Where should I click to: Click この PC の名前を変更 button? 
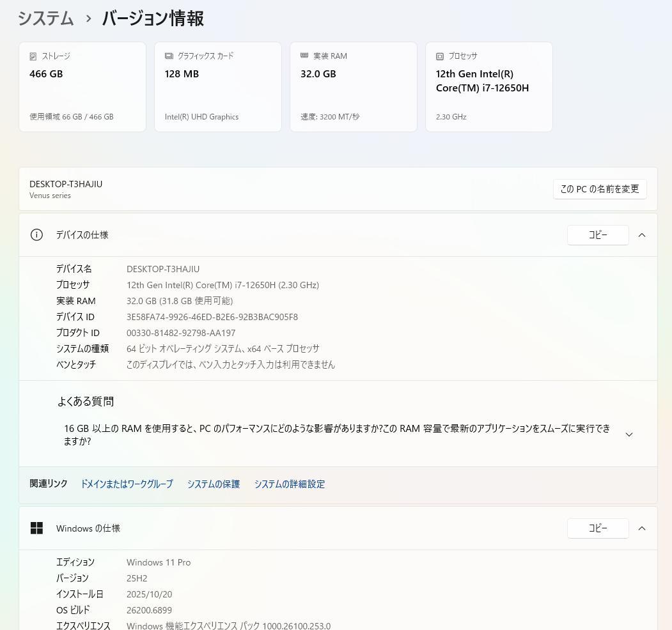click(599, 189)
